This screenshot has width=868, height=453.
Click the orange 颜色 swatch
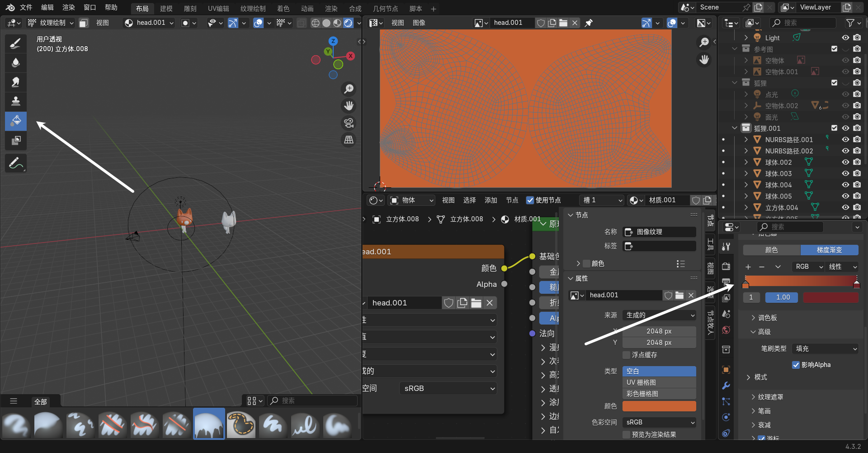click(x=659, y=406)
